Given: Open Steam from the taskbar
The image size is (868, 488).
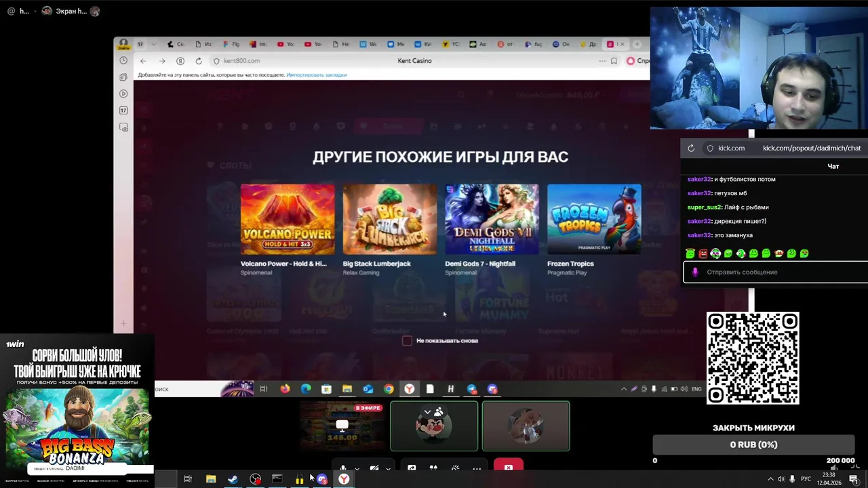Looking at the screenshot, I should click(233, 479).
